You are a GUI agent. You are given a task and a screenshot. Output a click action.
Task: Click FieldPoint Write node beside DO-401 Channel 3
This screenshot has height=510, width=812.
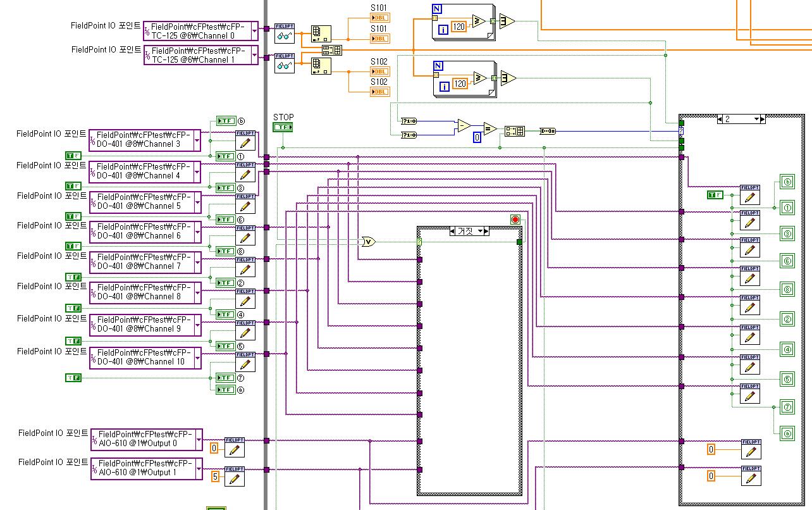(245, 140)
